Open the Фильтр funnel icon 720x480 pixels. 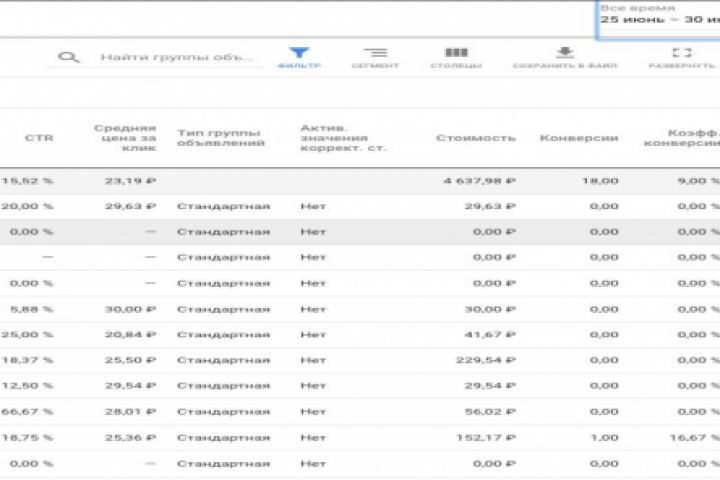pyautogui.click(x=299, y=53)
